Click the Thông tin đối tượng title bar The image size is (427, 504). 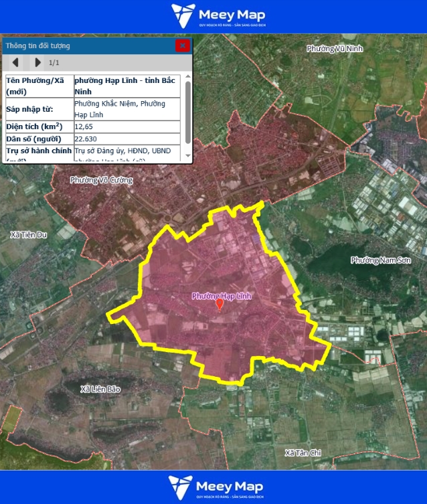coord(87,46)
